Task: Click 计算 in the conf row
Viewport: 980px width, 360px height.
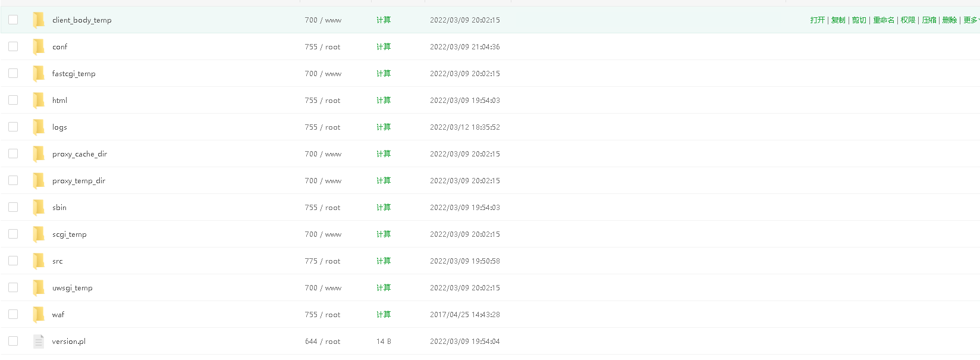Action: pyautogui.click(x=384, y=47)
